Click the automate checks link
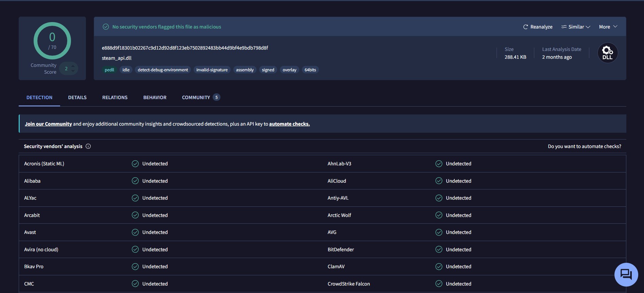This screenshot has height=293, width=644. tap(289, 124)
